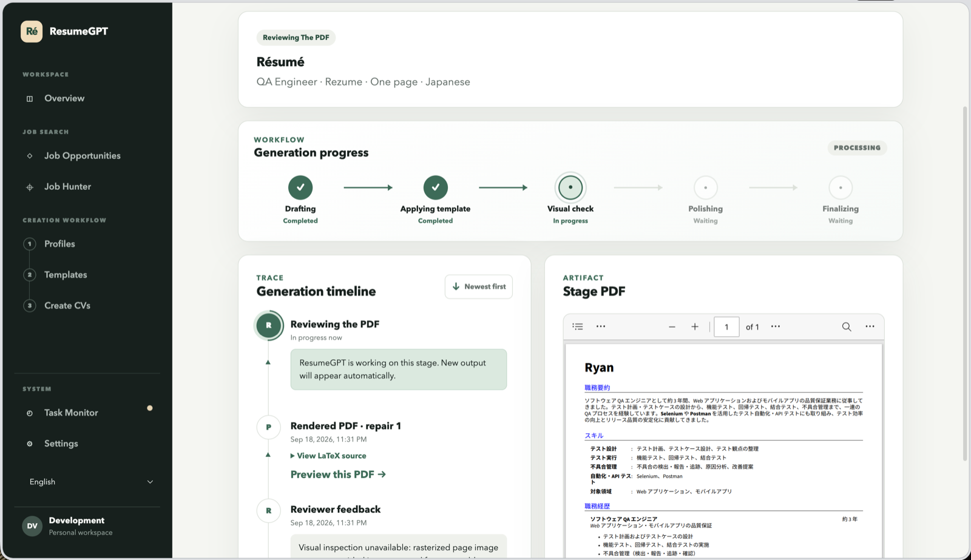This screenshot has width=971, height=560.
Task: Zoom out the Stage PDF
Action: coord(672,326)
